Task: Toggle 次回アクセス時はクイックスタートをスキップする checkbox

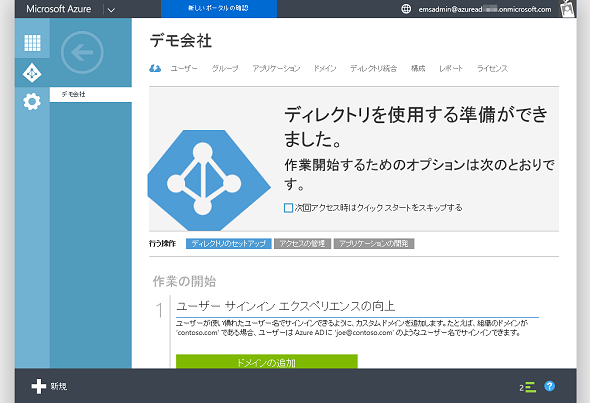Action: (288, 208)
